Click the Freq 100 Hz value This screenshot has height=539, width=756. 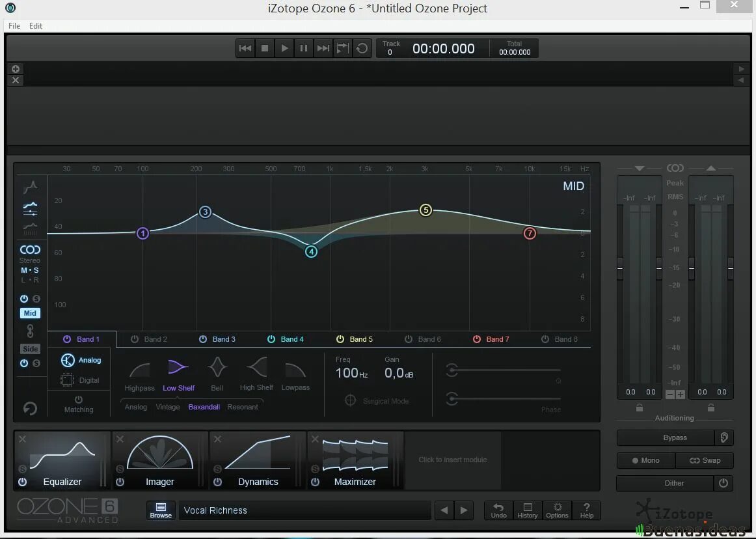351,373
